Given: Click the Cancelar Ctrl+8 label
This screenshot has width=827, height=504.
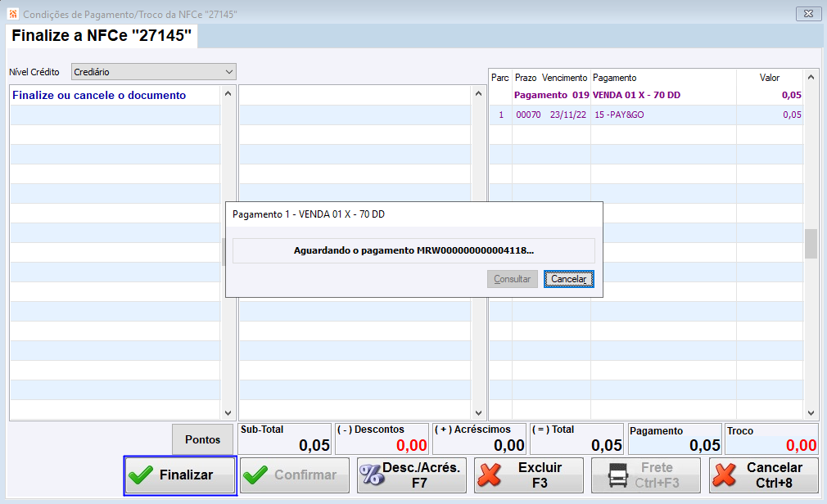Looking at the screenshot, I should click(x=775, y=475).
